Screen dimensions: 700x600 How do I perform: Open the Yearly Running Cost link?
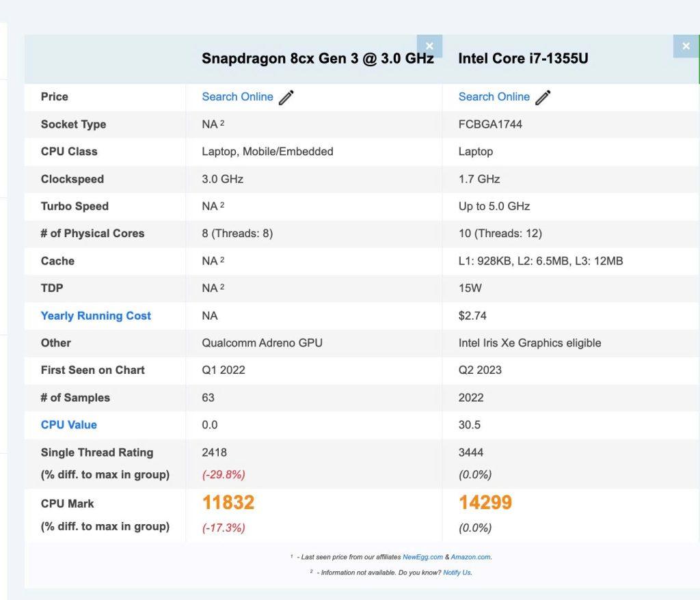tap(96, 316)
